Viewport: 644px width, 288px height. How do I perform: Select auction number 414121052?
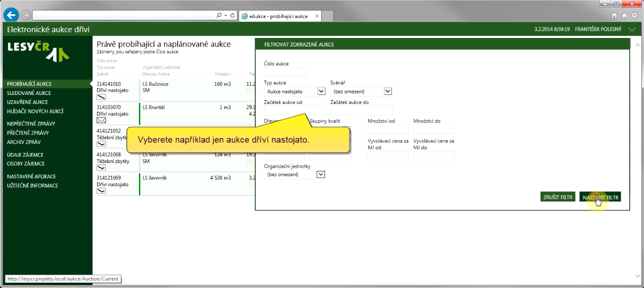pos(109,131)
